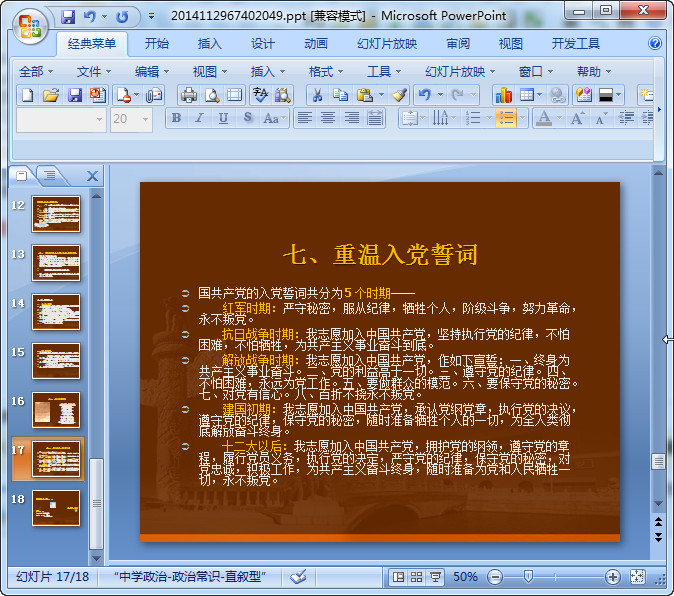Image resolution: width=674 pixels, height=596 pixels.
Task: Click the zoom in plus button
Action: [612, 577]
